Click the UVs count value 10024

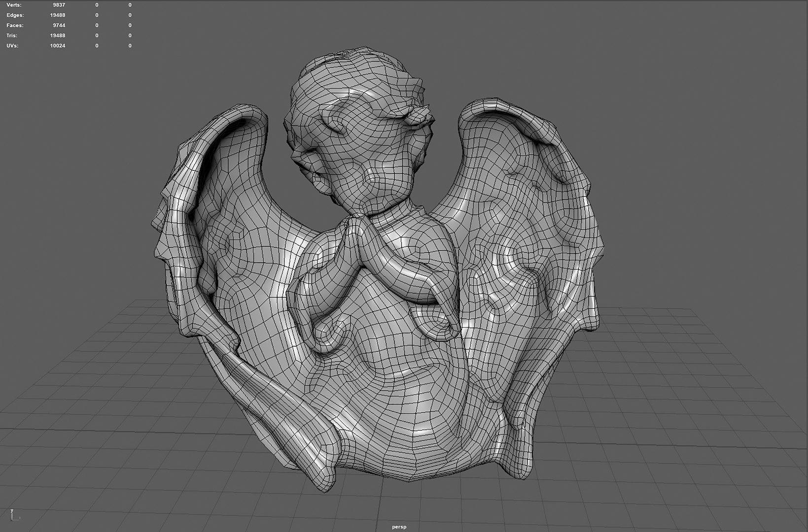pyautogui.click(x=58, y=46)
